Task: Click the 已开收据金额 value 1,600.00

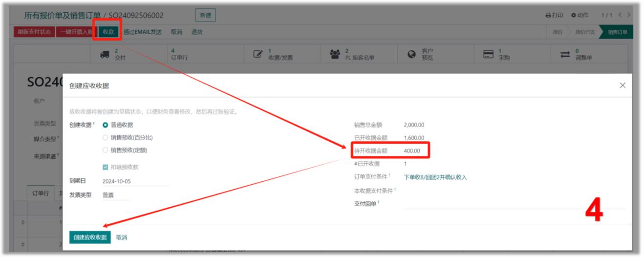Action: coord(414,138)
